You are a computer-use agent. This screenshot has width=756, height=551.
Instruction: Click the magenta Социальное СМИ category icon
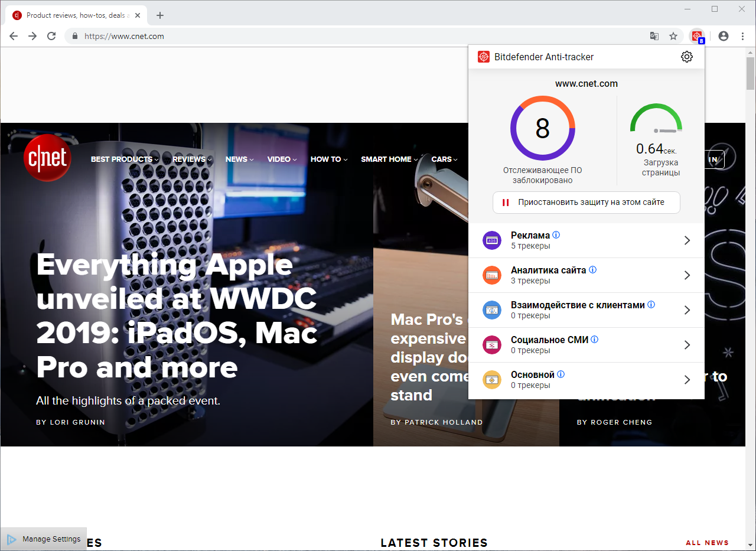[x=492, y=345]
